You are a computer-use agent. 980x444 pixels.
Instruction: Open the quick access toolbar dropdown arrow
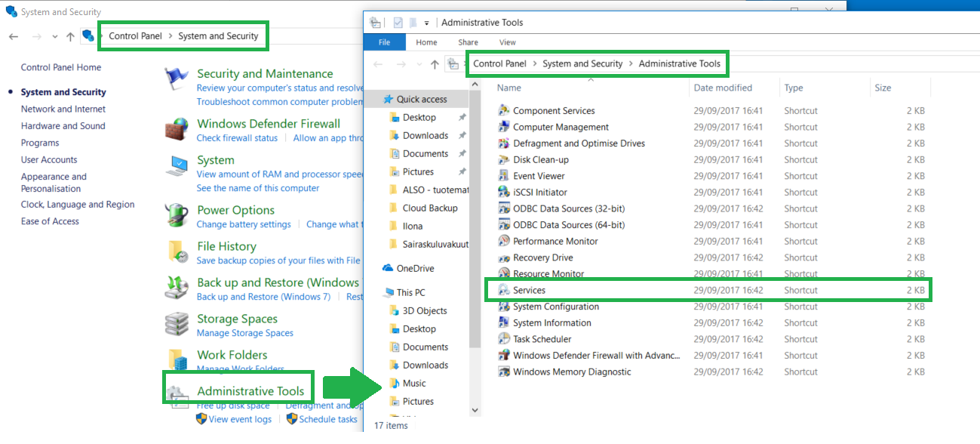click(426, 23)
